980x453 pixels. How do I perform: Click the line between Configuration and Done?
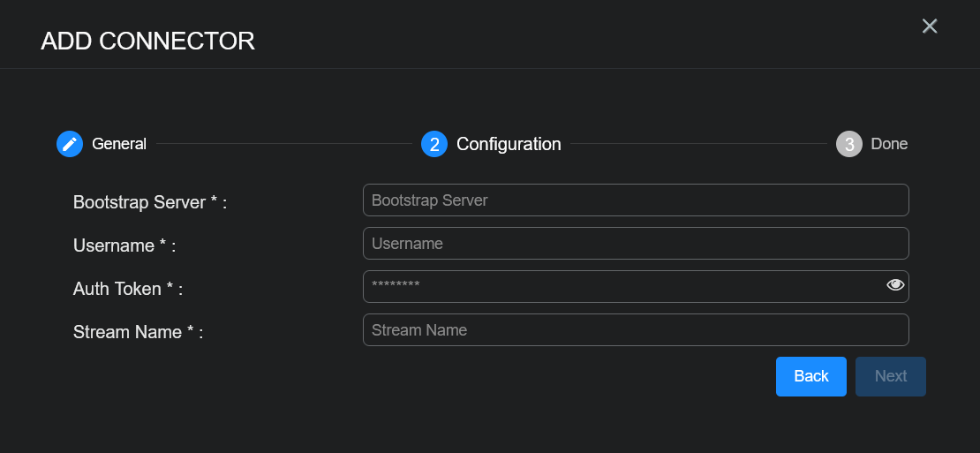pyautogui.click(x=697, y=144)
